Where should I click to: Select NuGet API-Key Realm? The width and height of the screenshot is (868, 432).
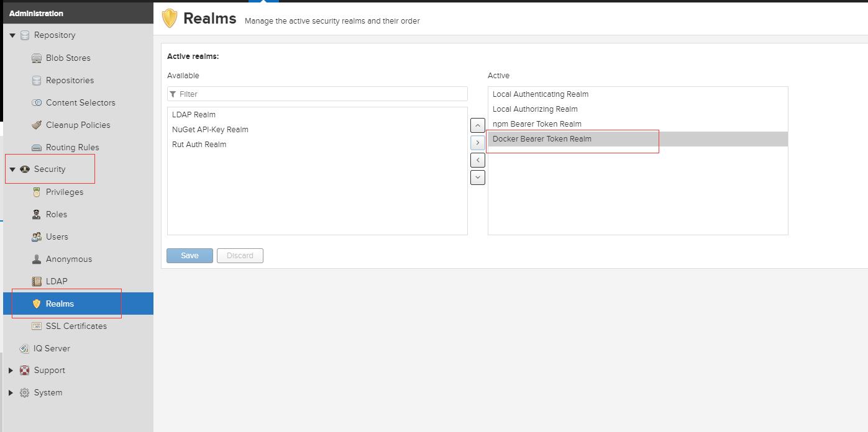point(318,130)
